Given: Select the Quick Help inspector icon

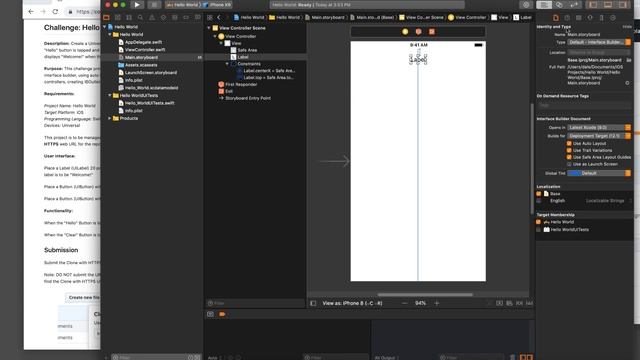Looking at the screenshot, I should tap(567, 18).
